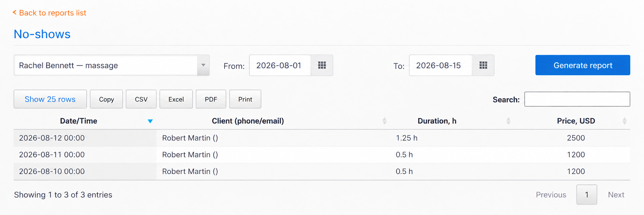
Task: Copy the table data
Action: click(x=106, y=99)
